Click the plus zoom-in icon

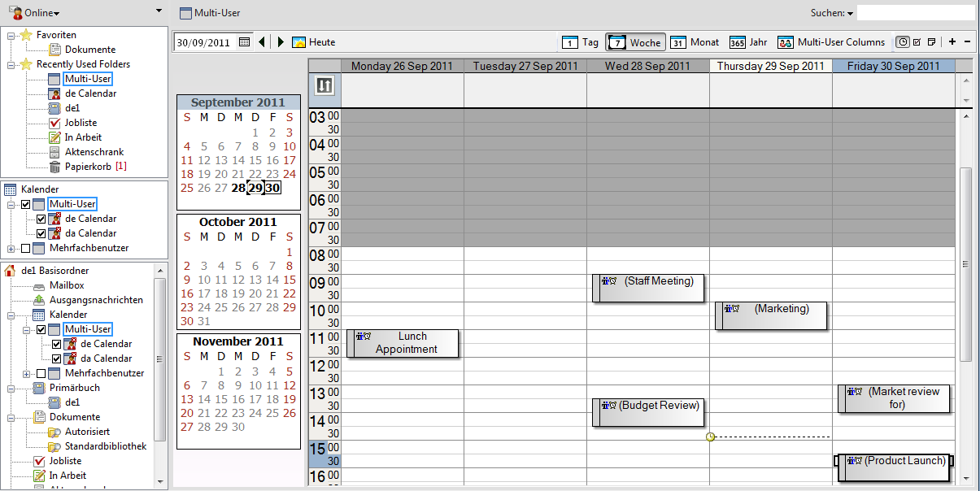(952, 42)
